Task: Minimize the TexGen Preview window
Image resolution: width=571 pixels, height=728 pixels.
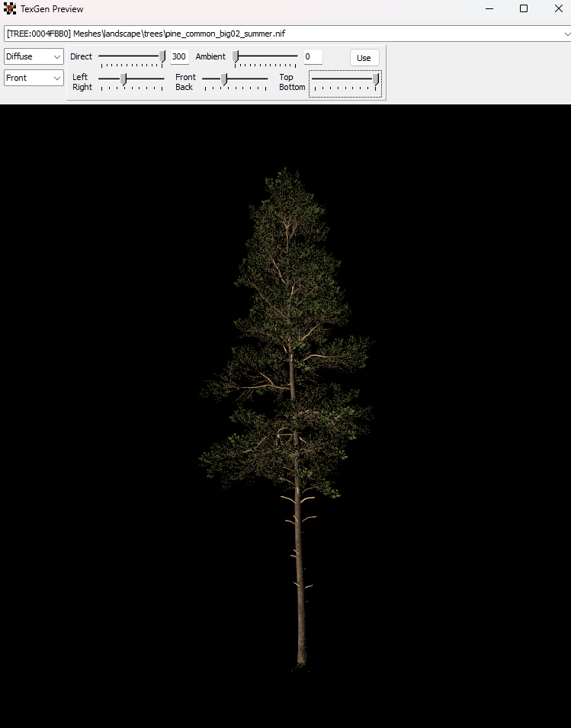Action: (x=489, y=9)
